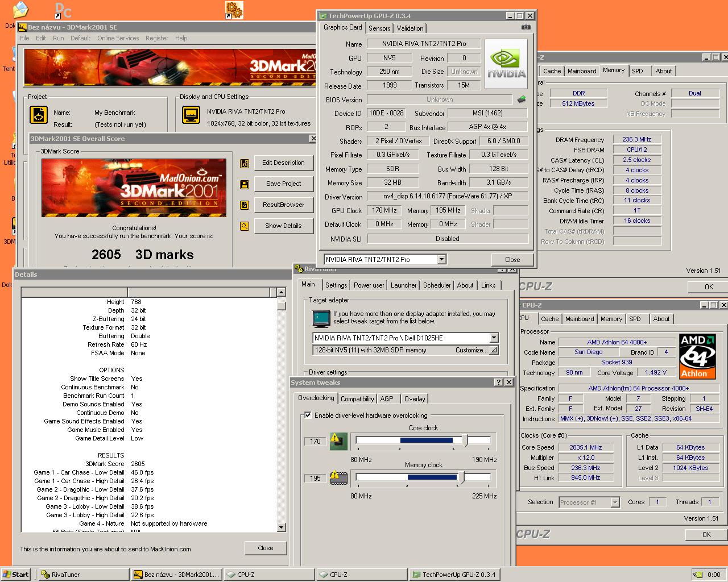The image size is (728, 582).
Task: Click Edit Description button
Action: (283, 163)
